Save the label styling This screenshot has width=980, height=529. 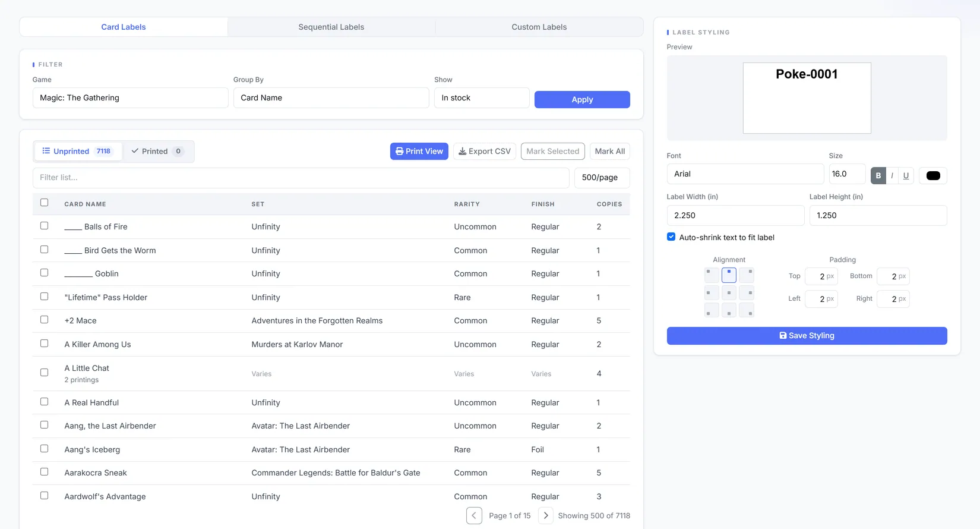(x=807, y=336)
